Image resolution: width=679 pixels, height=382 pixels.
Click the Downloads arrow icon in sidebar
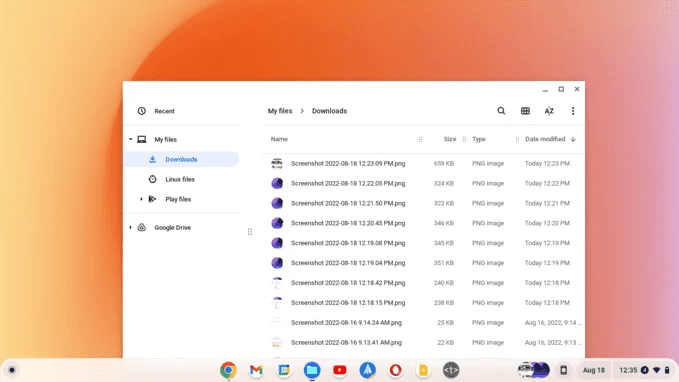click(152, 159)
